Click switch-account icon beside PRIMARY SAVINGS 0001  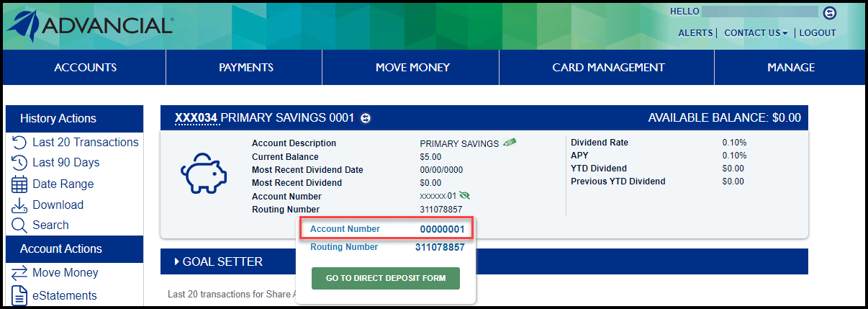click(366, 118)
